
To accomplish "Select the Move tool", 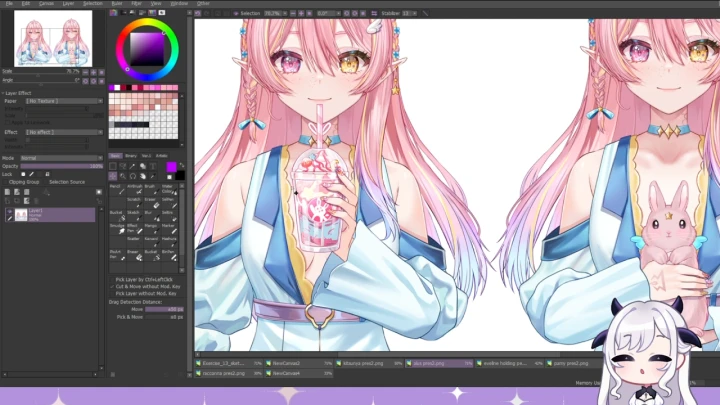I will (113, 176).
